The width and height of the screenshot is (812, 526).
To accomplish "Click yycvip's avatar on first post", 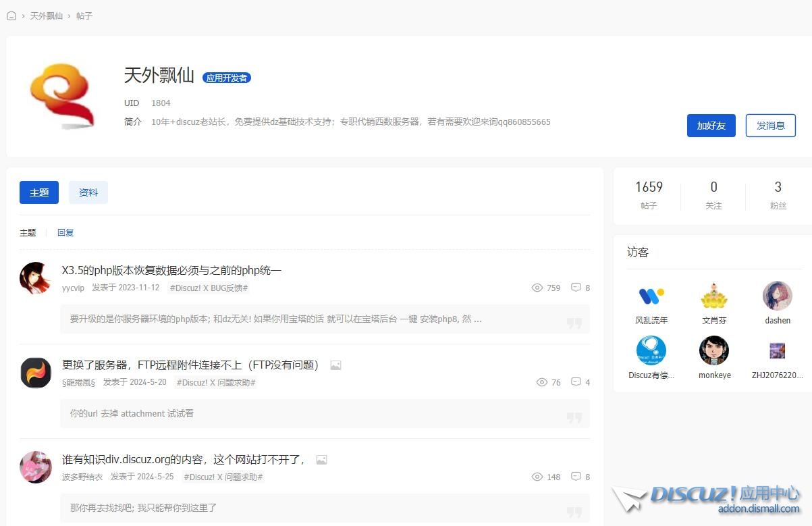I will (36, 278).
